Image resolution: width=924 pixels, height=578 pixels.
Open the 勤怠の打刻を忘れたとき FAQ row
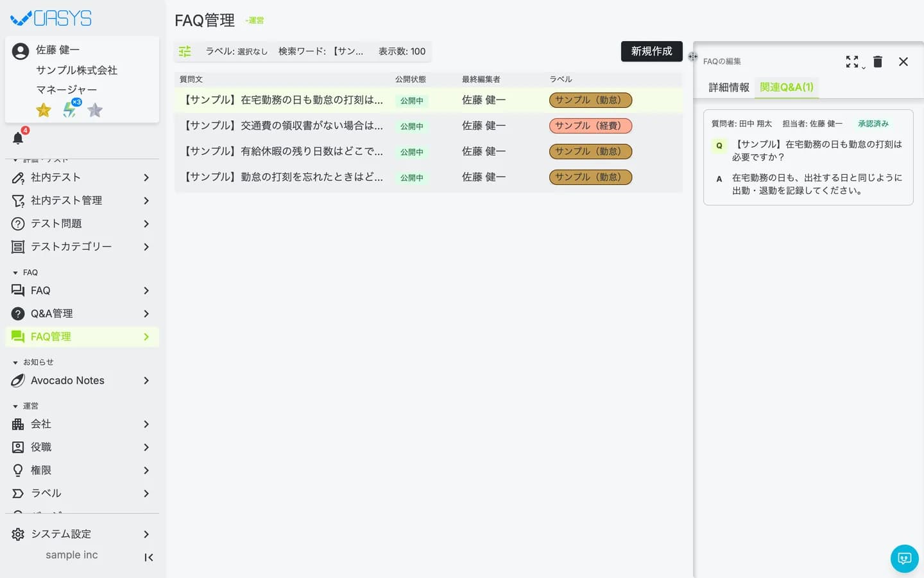428,177
